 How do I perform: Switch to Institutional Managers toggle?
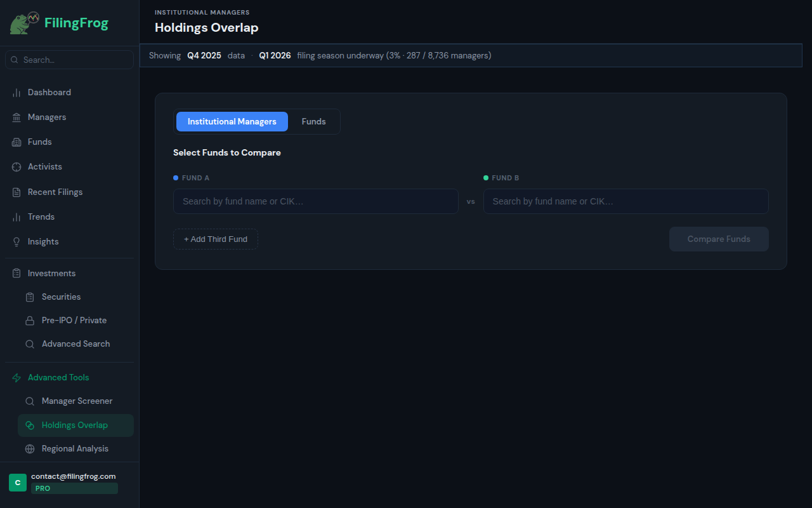click(232, 122)
